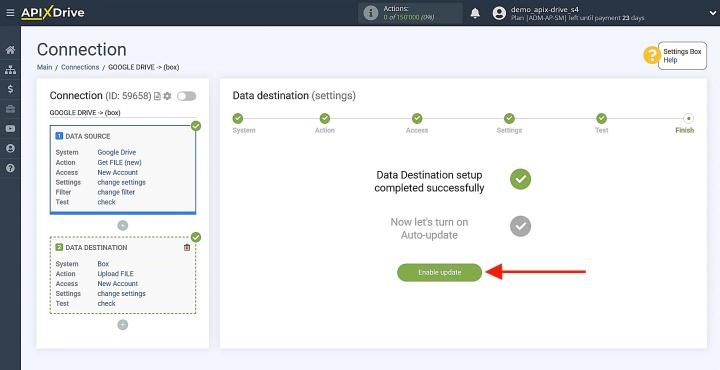The height and width of the screenshot is (370, 720).
Task: Click the ApiX-Drive logo
Action: (x=53, y=13)
